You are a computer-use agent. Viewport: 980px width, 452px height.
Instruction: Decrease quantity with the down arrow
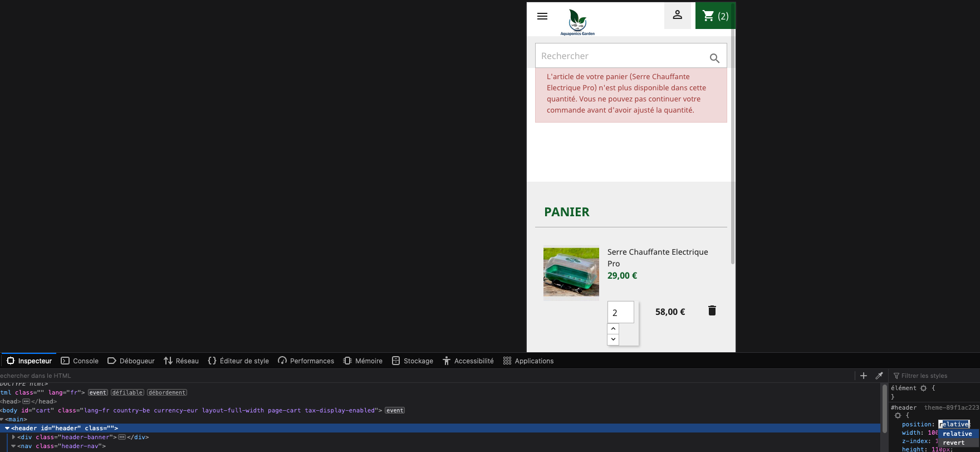point(613,339)
